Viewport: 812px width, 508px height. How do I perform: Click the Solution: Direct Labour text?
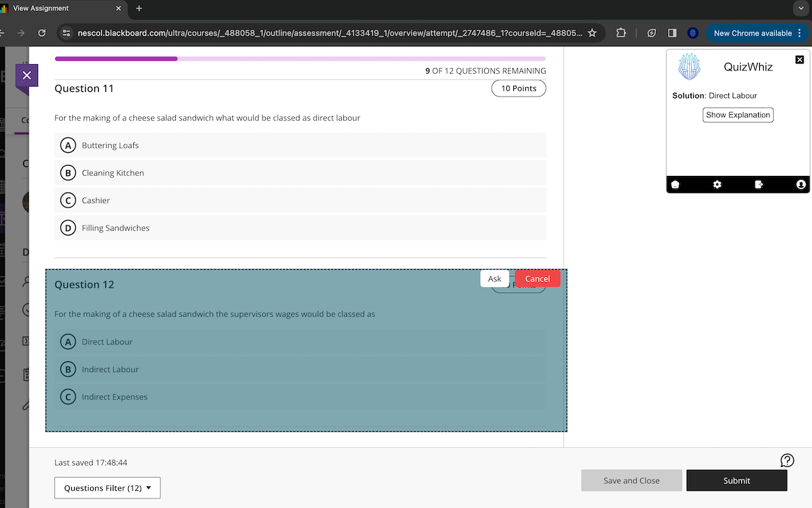[x=714, y=96]
